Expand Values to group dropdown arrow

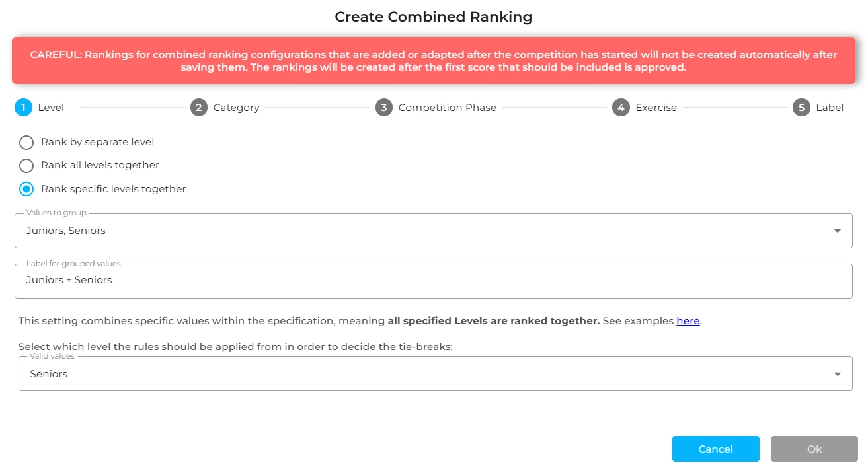[838, 231]
